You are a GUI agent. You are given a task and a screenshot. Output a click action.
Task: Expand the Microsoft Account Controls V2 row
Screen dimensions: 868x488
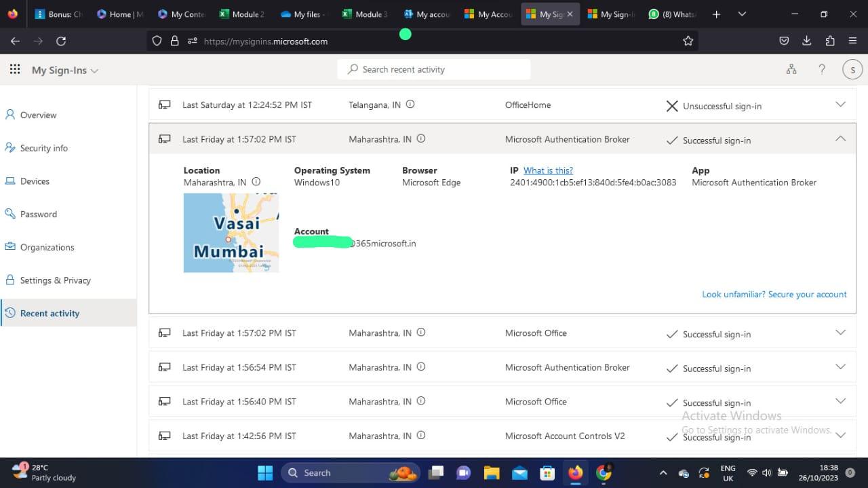tap(840, 435)
